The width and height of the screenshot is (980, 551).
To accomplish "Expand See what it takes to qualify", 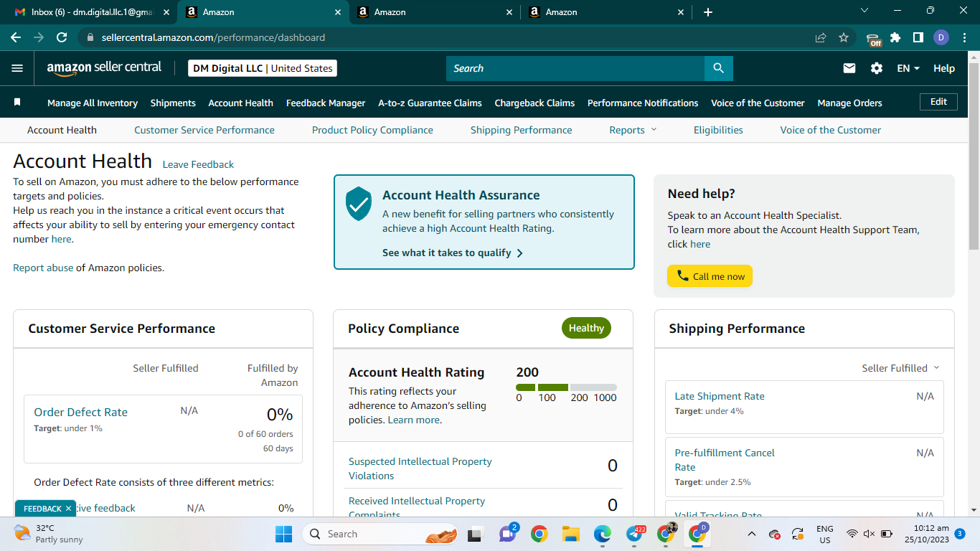I will click(453, 253).
